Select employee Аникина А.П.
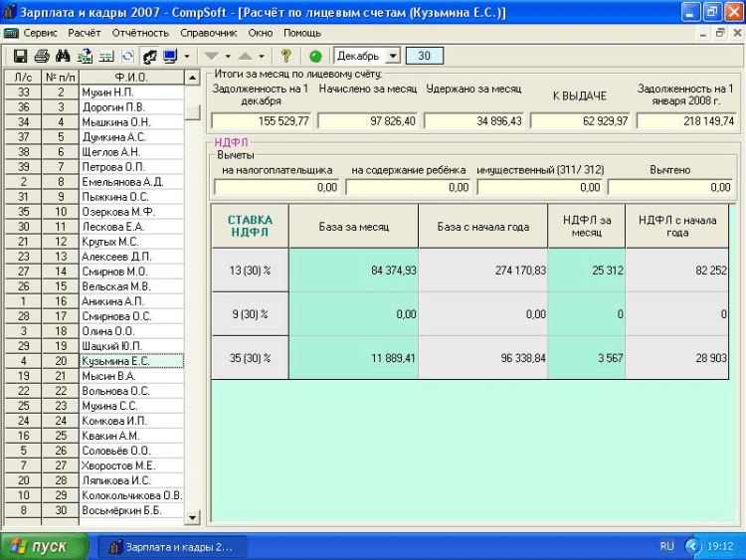 tap(131, 301)
